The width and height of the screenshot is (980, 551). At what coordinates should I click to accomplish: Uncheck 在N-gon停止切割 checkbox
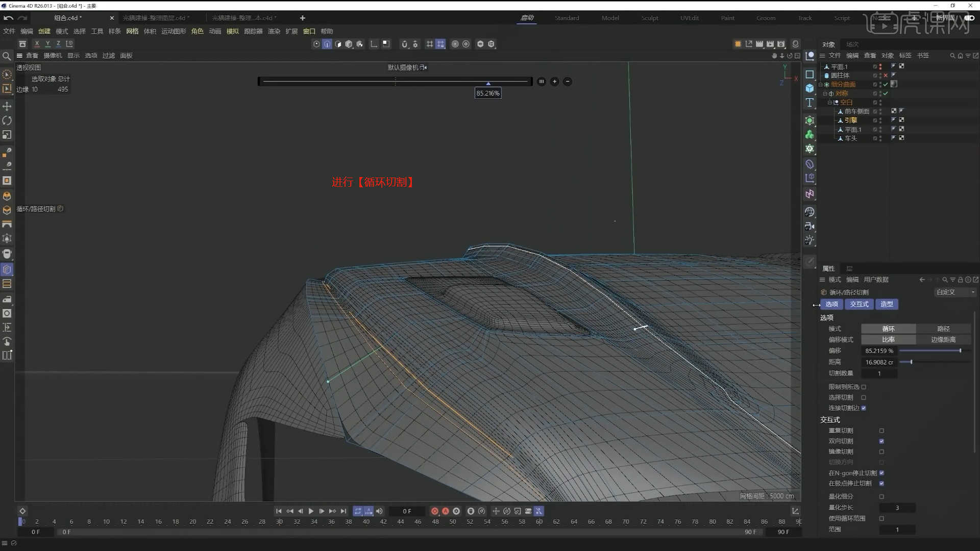[881, 473]
